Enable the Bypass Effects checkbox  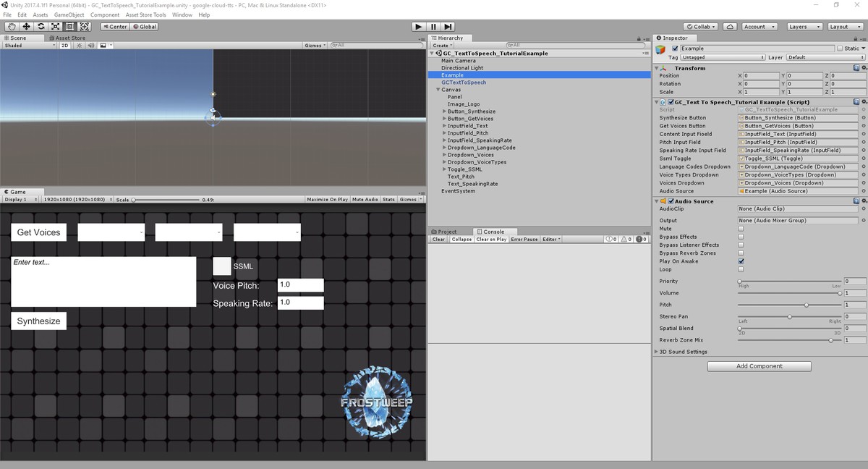coord(740,237)
